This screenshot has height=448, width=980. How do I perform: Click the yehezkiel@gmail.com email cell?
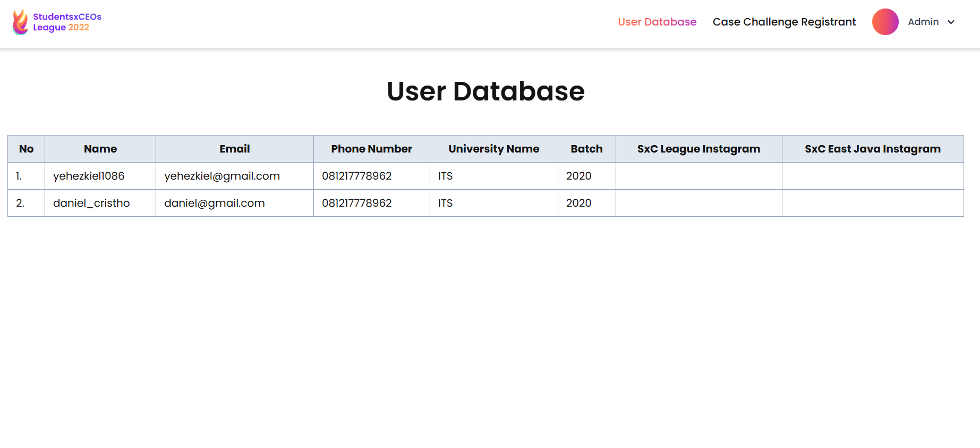pos(222,176)
